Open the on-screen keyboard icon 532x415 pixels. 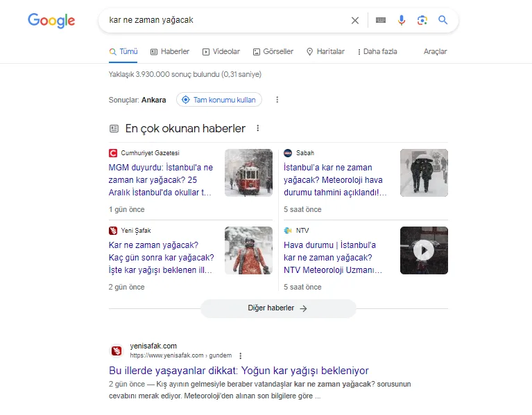381,20
